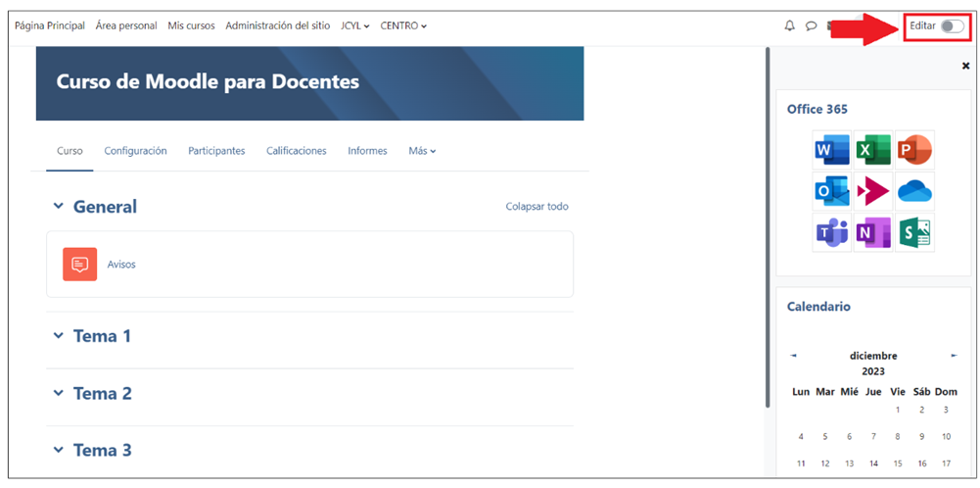
Task: Open the diciembre 2023 calendar heading
Action: [873, 364]
